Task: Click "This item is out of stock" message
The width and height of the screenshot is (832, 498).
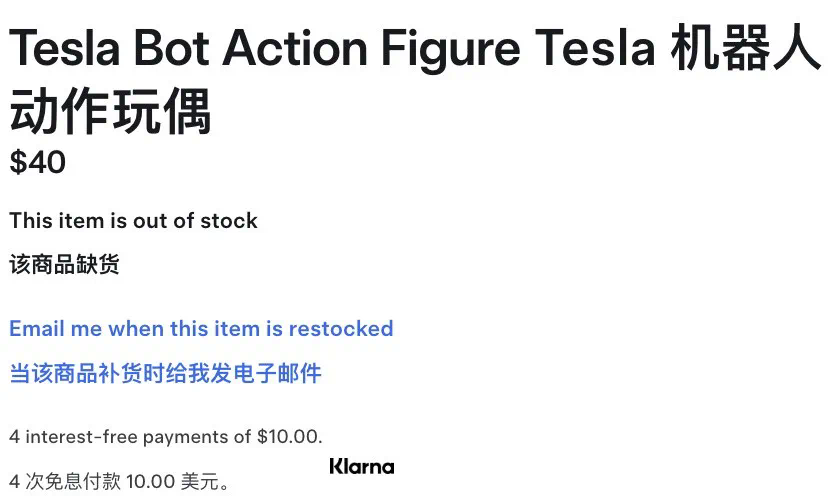Action: [133, 221]
